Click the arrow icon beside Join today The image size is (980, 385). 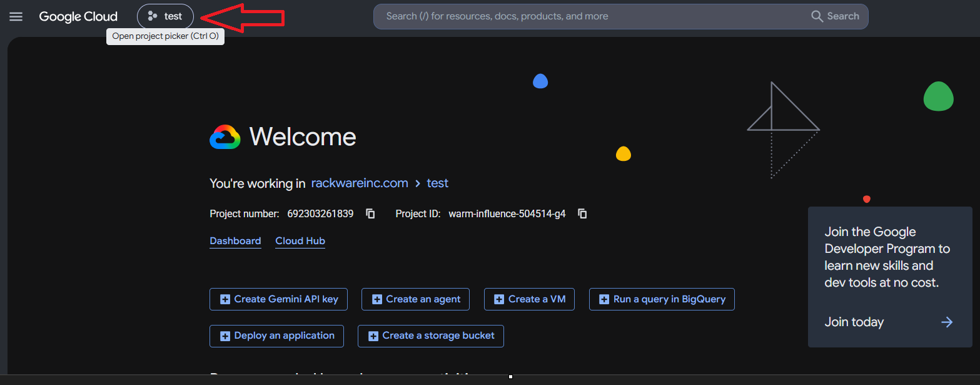pyautogui.click(x=947, y=322)
